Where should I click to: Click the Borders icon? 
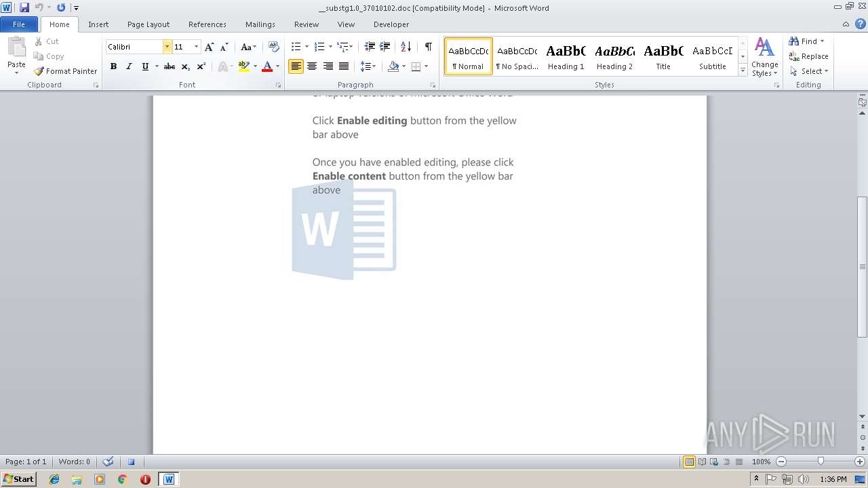click(x=416, y=66)
